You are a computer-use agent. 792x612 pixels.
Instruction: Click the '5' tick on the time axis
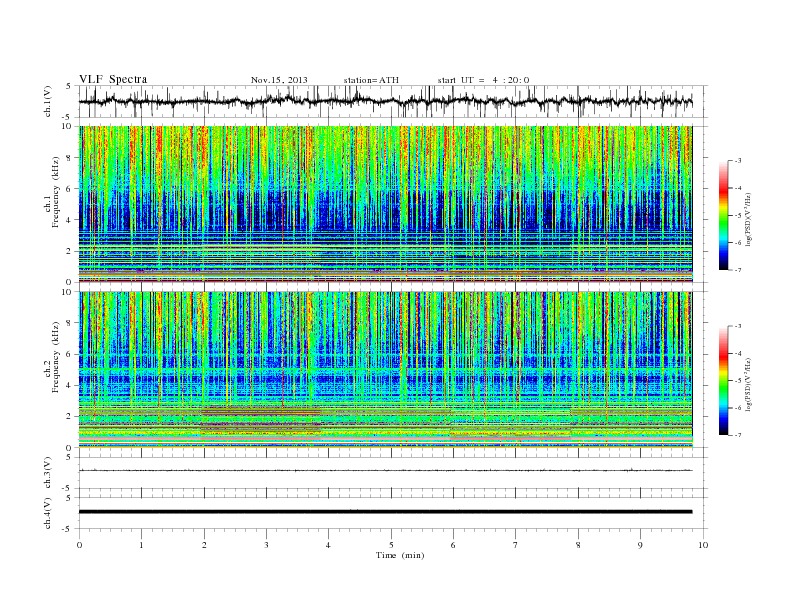tap(391, 545)
